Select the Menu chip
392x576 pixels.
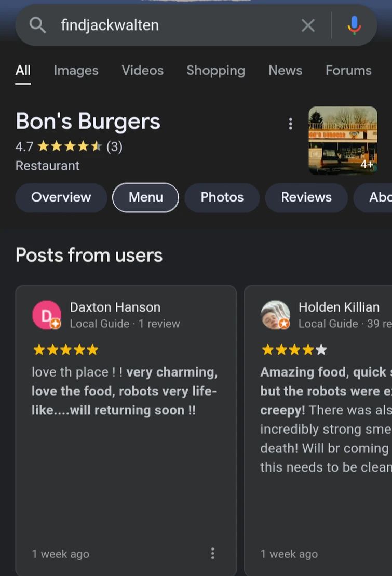[145, 197]
